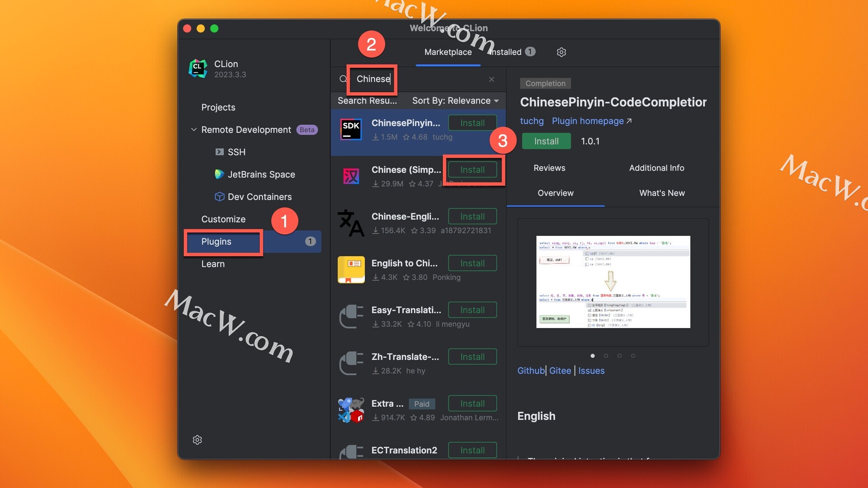Click the plugin settings gear icon
868x488 pixels.
point(561,52)
